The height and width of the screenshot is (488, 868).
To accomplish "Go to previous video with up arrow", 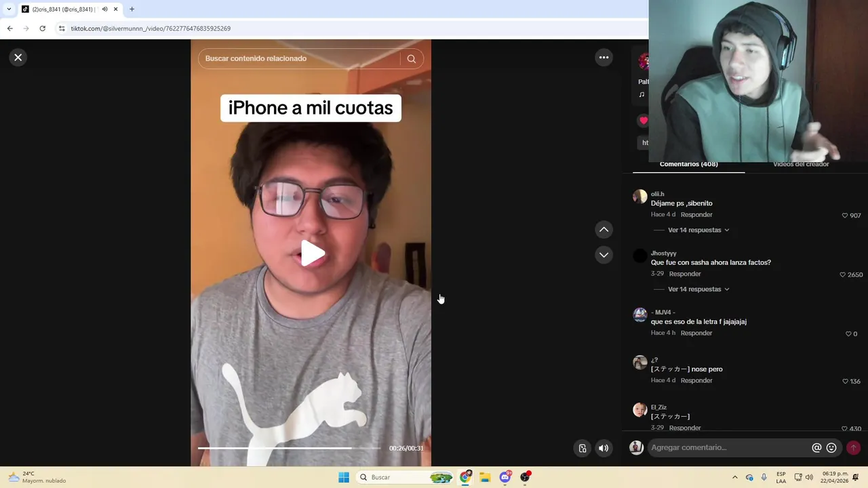I will click(604, 230).
